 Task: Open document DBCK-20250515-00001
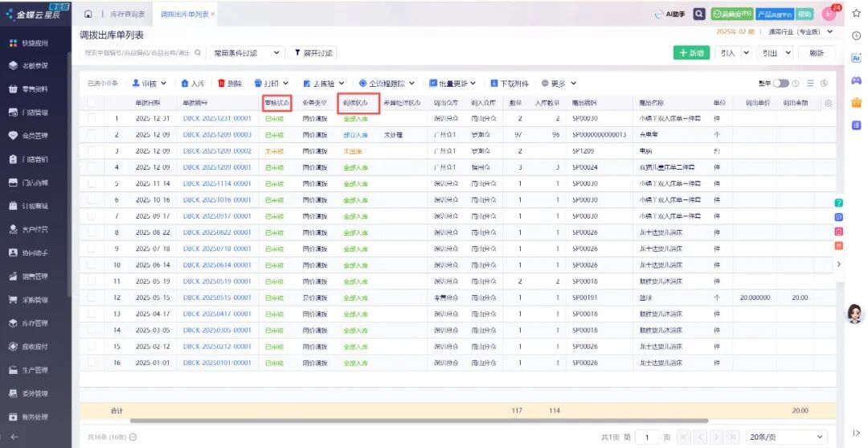tap(217, 298)
